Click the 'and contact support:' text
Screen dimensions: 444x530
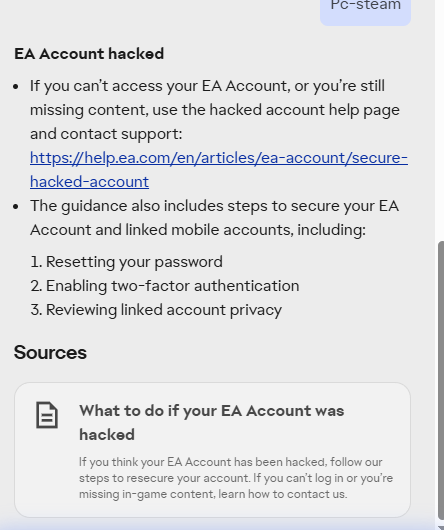click(106, 134)
